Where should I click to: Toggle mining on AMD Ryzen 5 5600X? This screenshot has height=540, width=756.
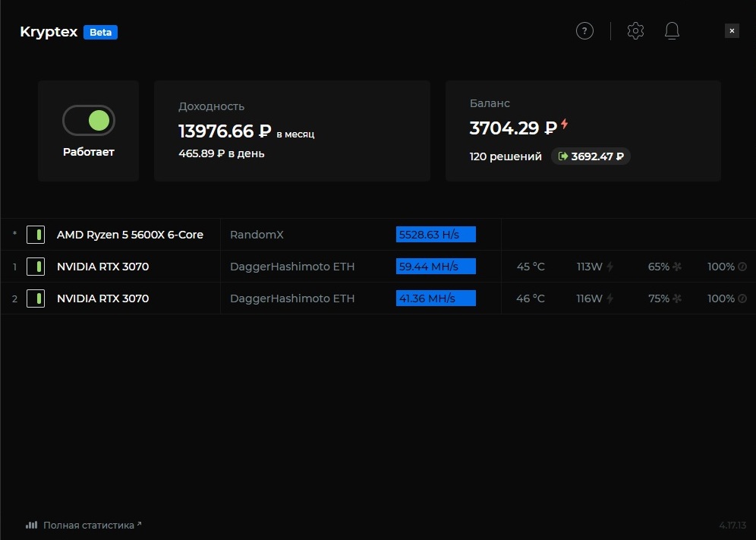[x=35, y=235]
